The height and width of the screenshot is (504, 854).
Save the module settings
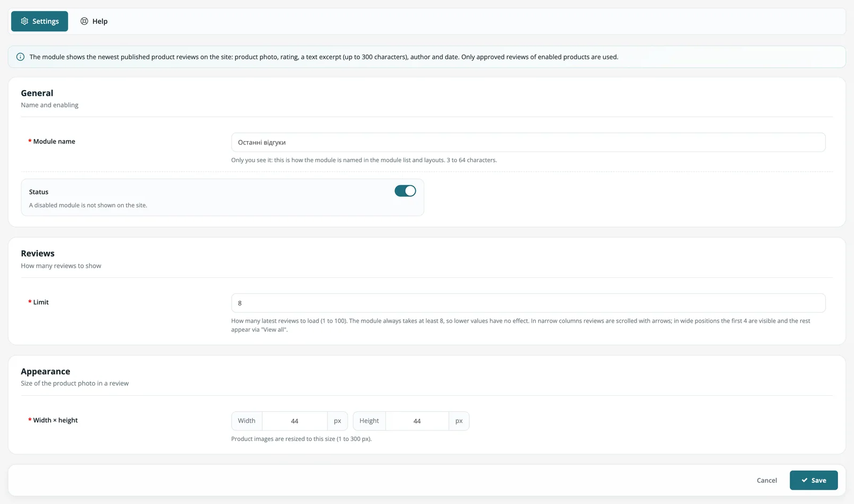coord(813,481)
